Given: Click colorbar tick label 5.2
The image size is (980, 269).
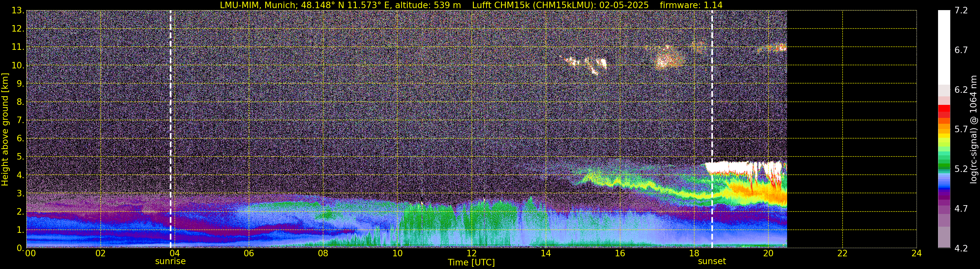Looking at the screenshot, I should click(x=961, y=169).
